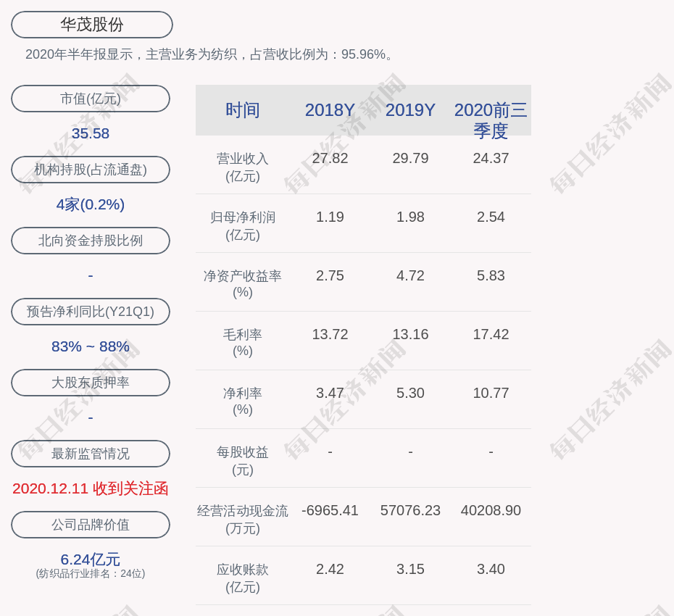The image size is (674, 616).
Task: Click the 营业收入(亿元) row label
Action: coord(243,167)
